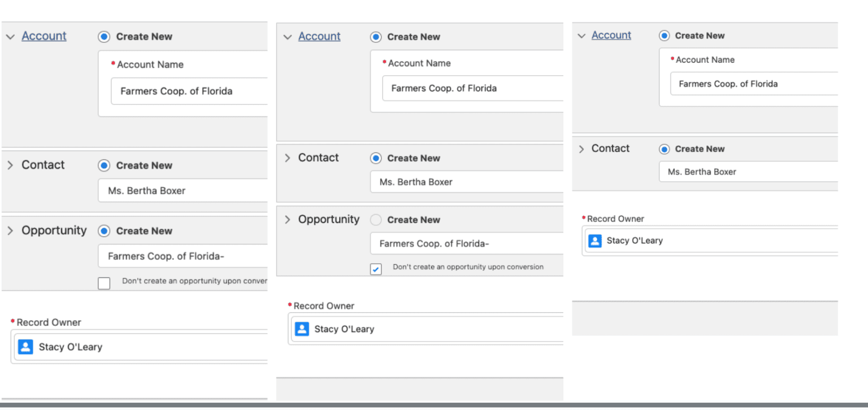Expand the Opportunity section in the middle panel
Viewport: 868px width, 410px height.
click(287, 219)
